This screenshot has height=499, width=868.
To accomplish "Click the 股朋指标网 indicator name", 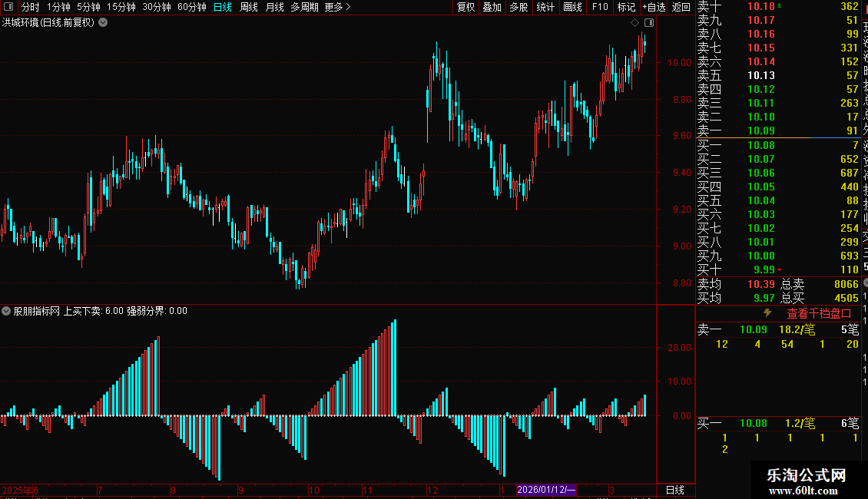I will click(37, 311).
